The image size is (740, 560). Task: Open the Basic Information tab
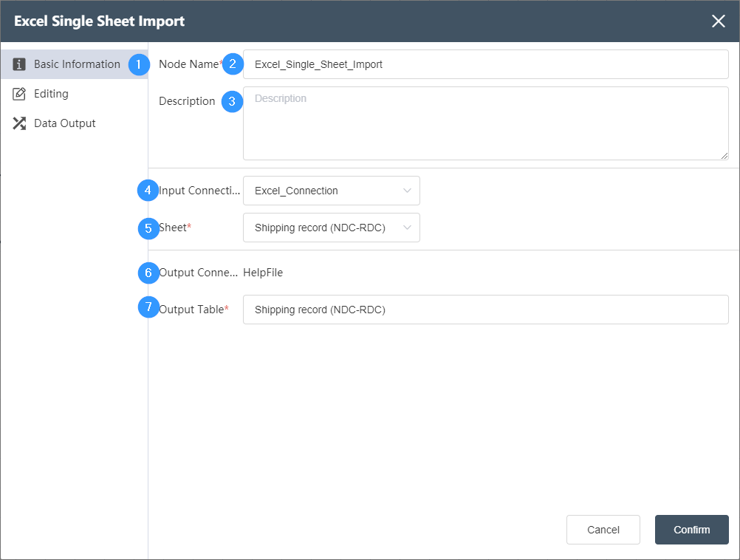point(74,64)
